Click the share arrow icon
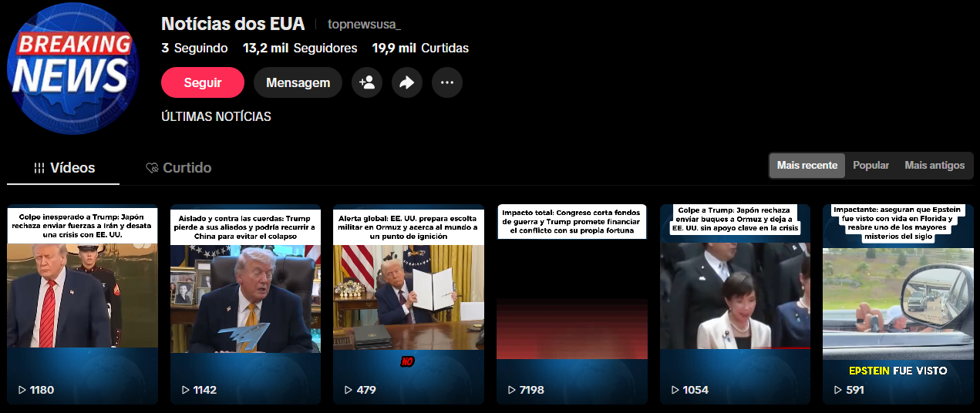The height and width of the screenshot is (413, 980). 407,82
